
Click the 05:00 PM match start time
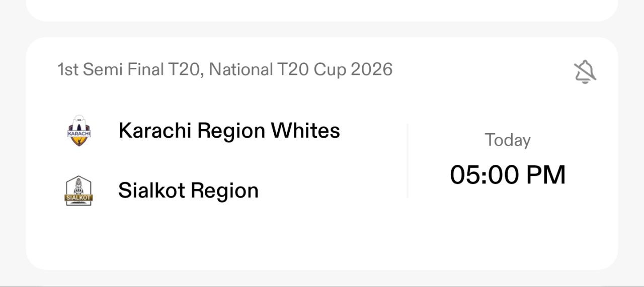tap(507, 175)
